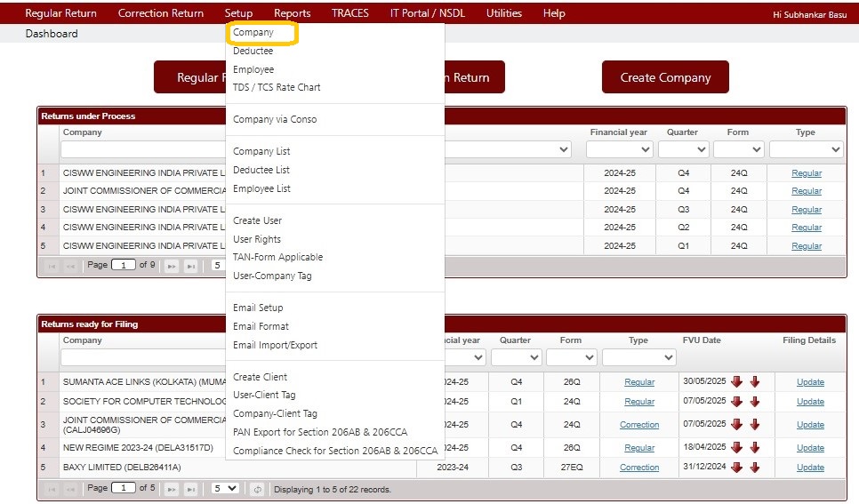Jump to last page in Returns under Process pager
859x504 pixels.
pyautogui.click(x=190, y=267)
